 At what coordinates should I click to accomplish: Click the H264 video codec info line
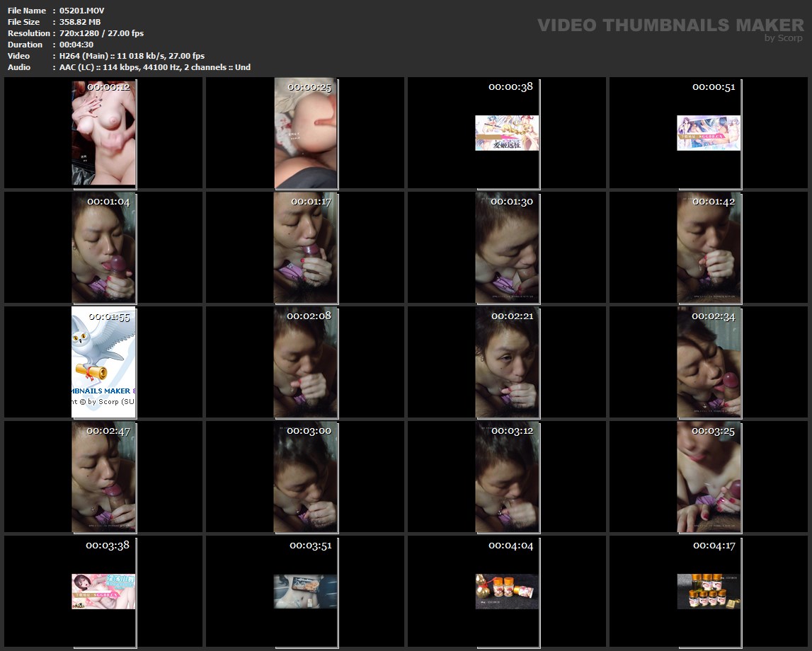coord(132,56)
